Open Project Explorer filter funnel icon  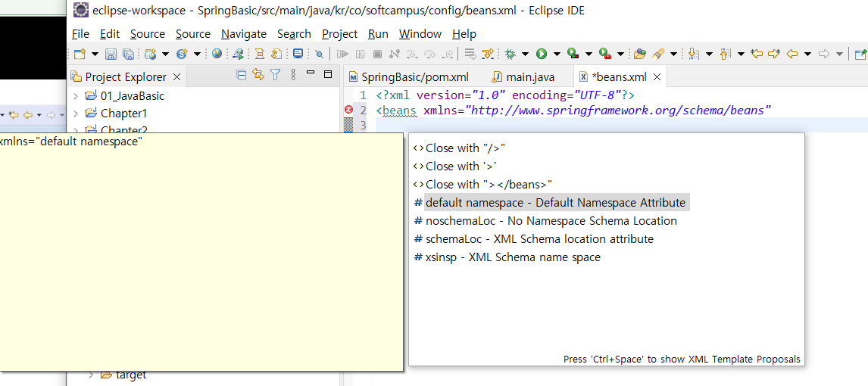point(275,74)
